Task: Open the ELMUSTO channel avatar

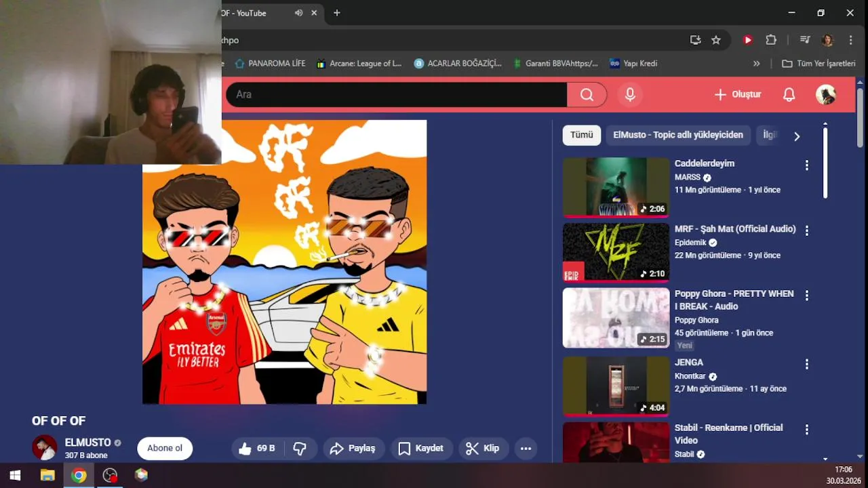Action: [x=45, y=447]
